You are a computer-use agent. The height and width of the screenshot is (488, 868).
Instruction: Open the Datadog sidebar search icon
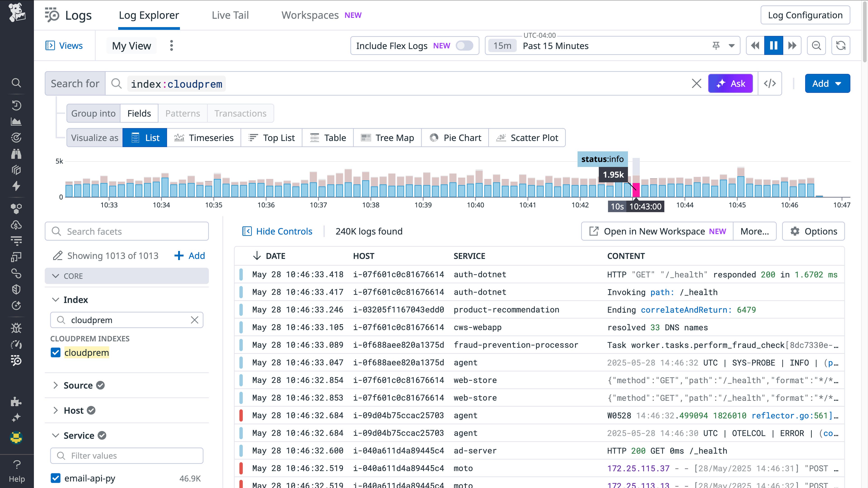16,83
